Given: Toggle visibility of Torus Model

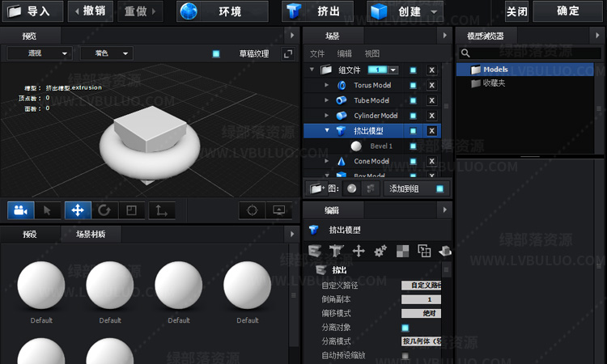Looking at the screenshot, I should tap(413, 85).
